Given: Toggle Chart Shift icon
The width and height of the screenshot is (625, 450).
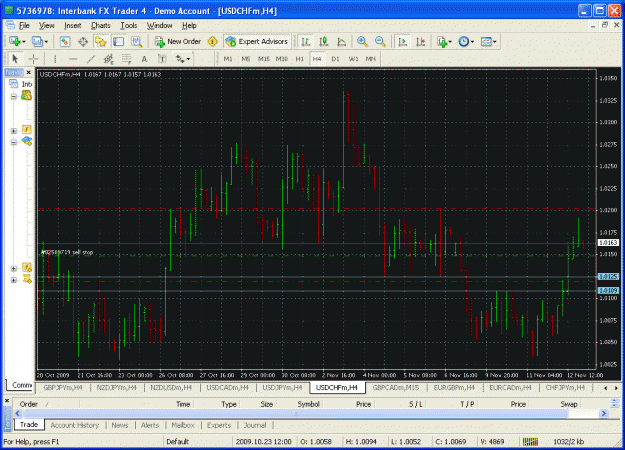Looking at the screenshot, I should point(421,41).
